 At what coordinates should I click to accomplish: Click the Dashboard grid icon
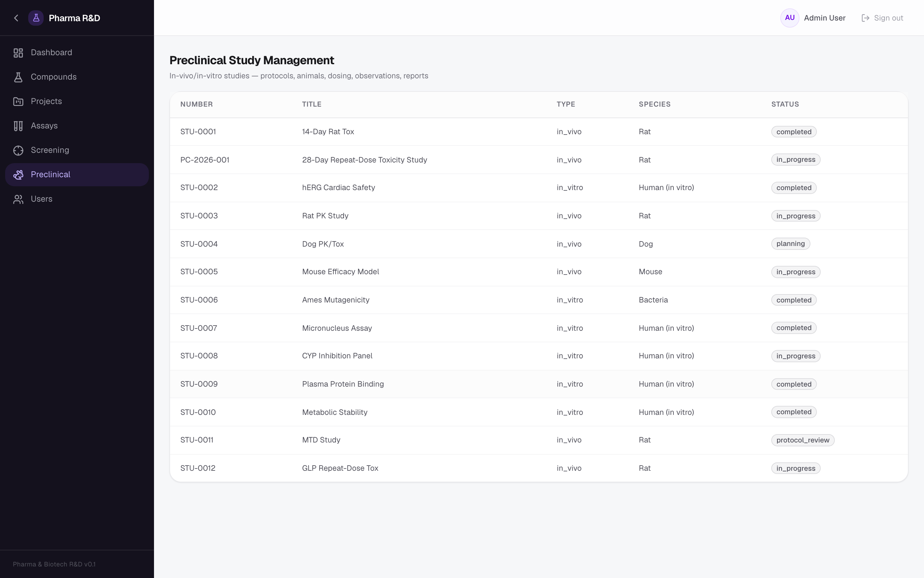pyautogui.click(x=18, y=53)
